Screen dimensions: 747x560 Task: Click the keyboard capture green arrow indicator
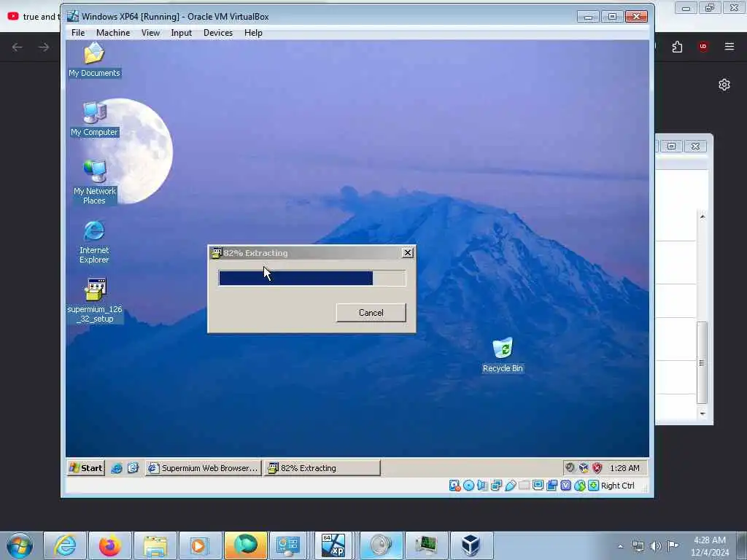593,485
